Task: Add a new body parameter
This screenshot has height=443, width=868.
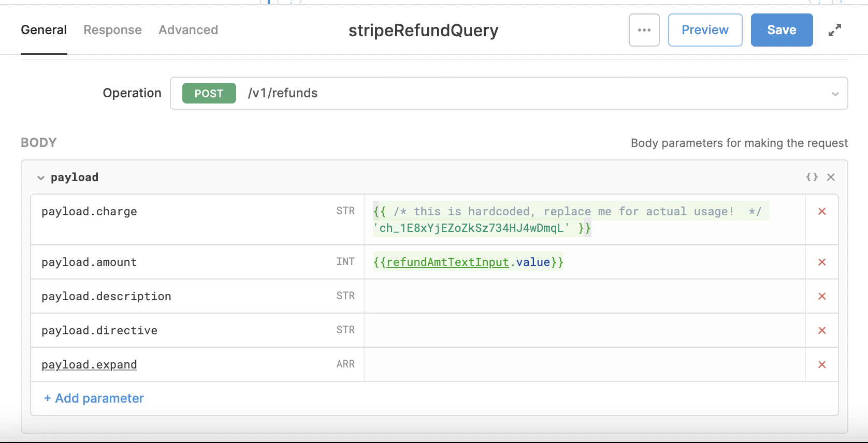Action: (x=94, y=398)
